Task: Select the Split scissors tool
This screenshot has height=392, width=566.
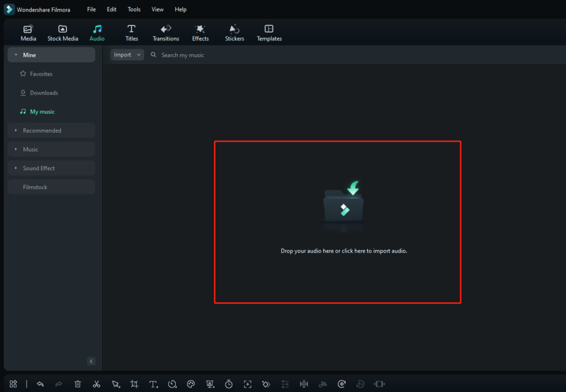Action: pos(97,384)
